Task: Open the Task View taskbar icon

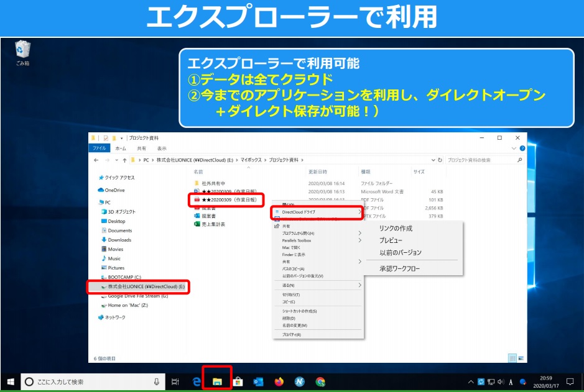Action: (x=175, y=381)
